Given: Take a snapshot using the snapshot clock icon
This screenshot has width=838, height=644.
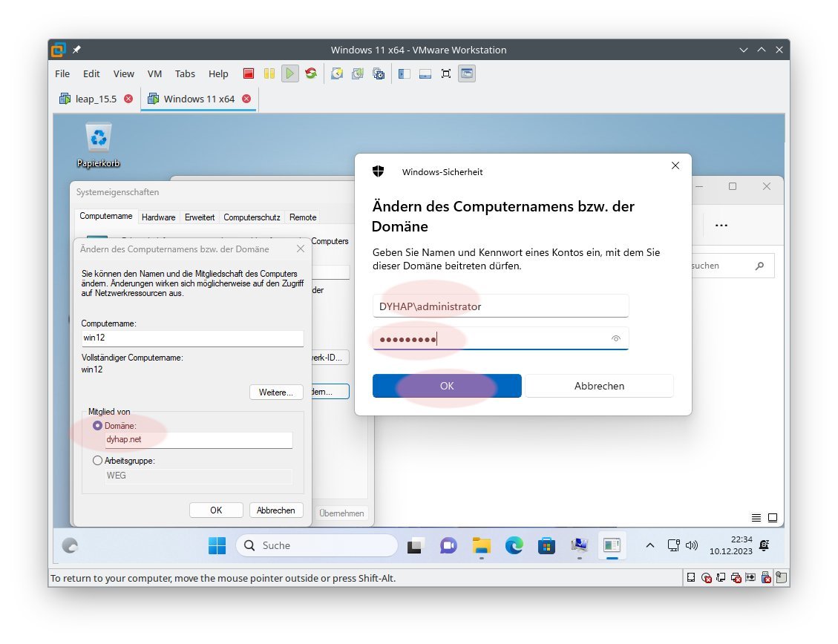Looking at the screenshot, I should pyautogui.click(x=337, y=73).
